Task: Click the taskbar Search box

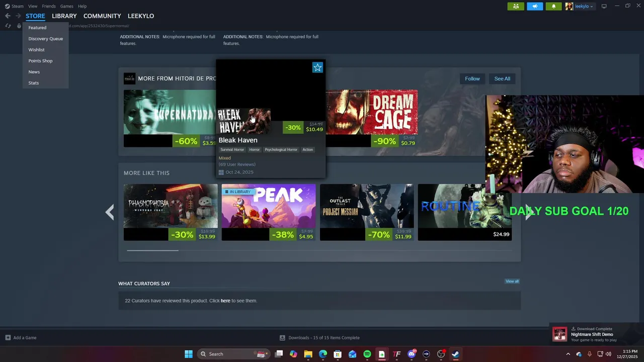Action: coord(233,354)
